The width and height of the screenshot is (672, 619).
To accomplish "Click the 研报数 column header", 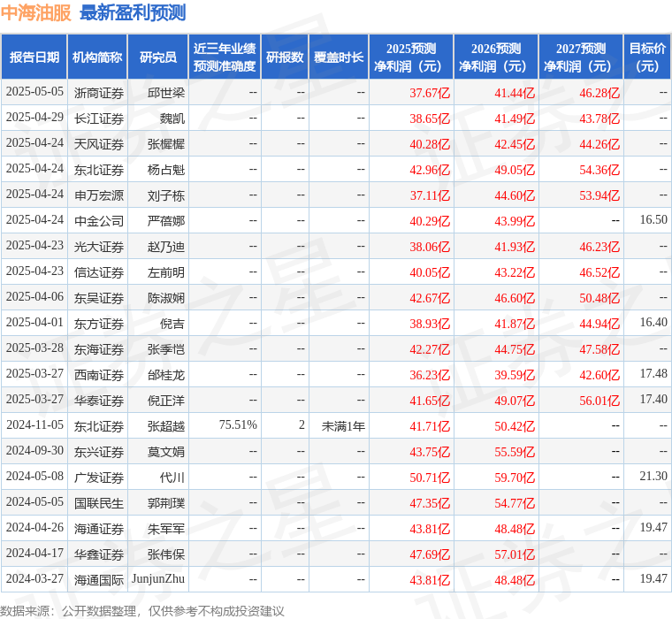I will [285, 57].
